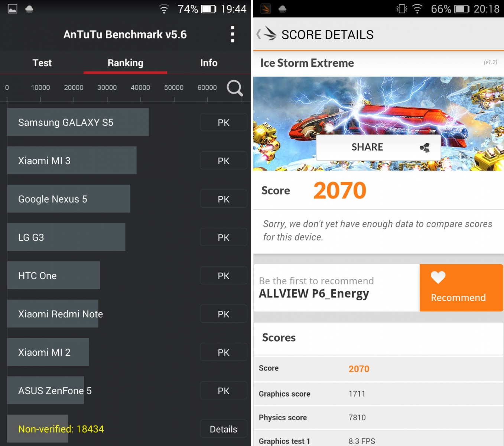The image size is (504, 446).
Task: Switch to the Info tab
Action: pyautogui.click(x=209, y=63)
